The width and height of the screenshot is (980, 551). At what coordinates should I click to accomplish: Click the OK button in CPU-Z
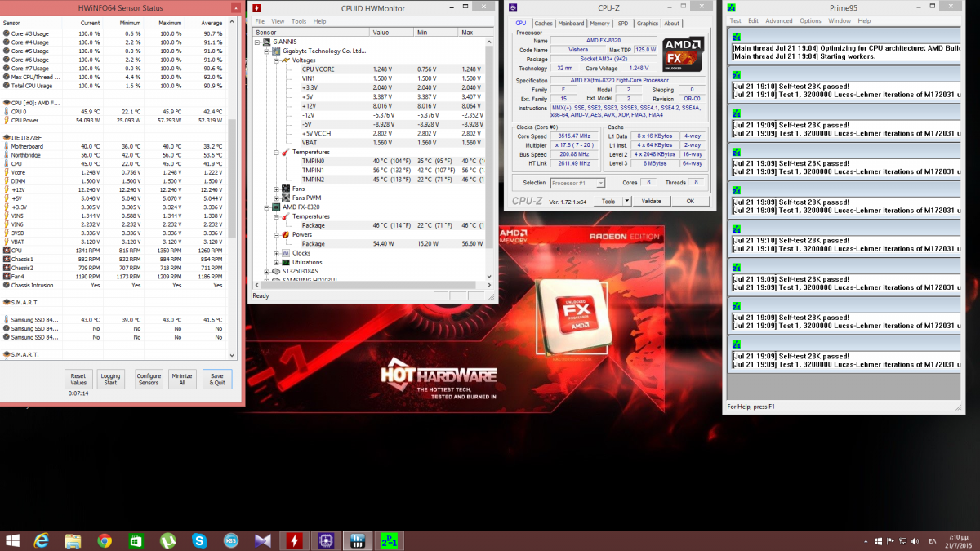[x=690, y=201]
